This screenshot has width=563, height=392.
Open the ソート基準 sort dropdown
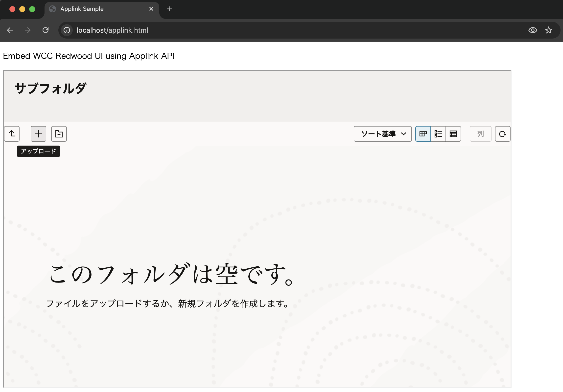coord(382,134)
